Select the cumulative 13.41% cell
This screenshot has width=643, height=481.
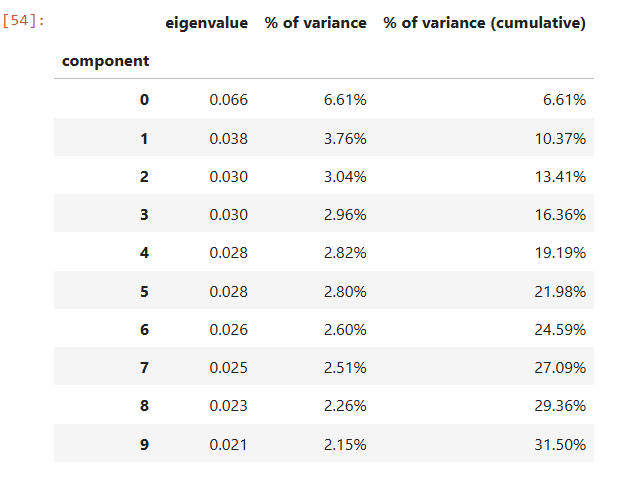click(x=560, y=176)
